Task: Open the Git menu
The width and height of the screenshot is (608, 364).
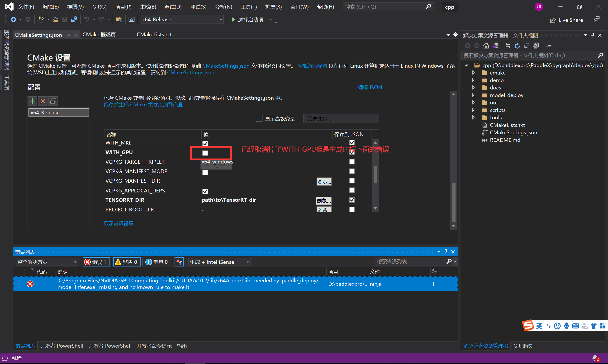Action: pos(99,7)
